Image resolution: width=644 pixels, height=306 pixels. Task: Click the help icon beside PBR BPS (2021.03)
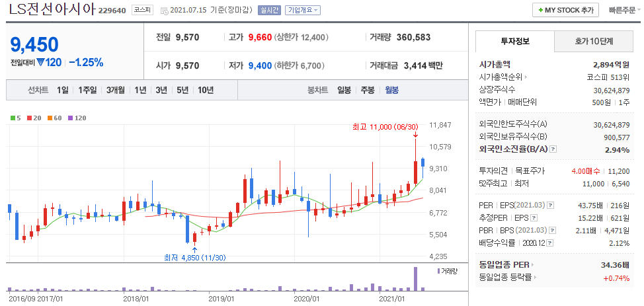[x=553, y=231]
